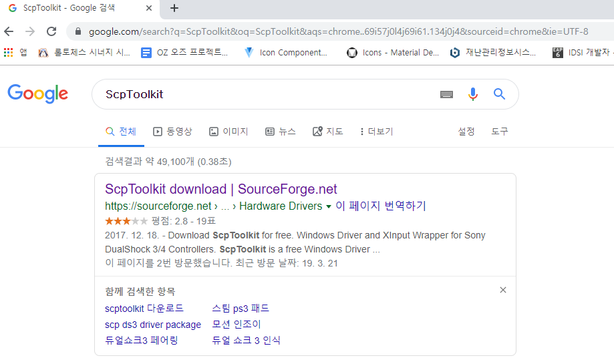The width and height of the screenshot is (614, 364).
Task: Click the 최근 방문 날짜: 19. 3. 21 text
Action: [287, 263]
